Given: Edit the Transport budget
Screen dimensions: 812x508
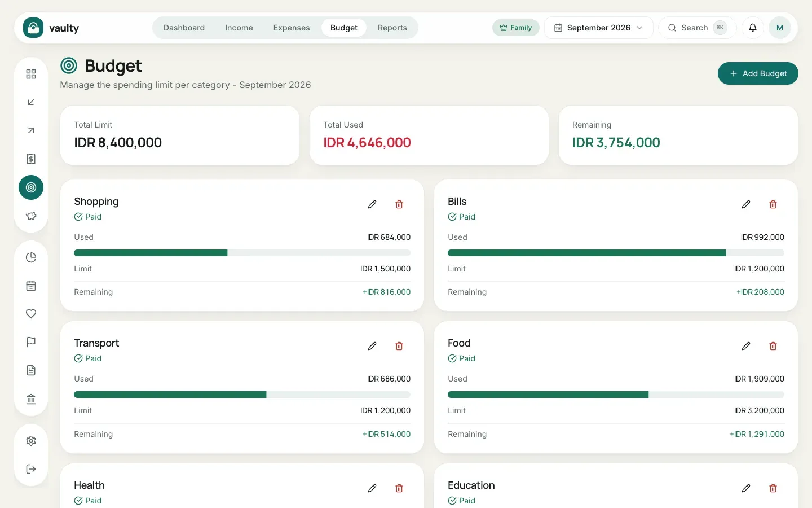Looking at the screenshot, I should (x=372, y=346).
